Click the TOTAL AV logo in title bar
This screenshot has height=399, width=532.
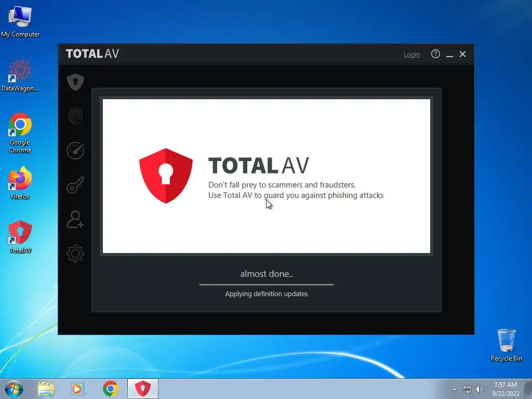pyautogui.click(x=92, y=54)
